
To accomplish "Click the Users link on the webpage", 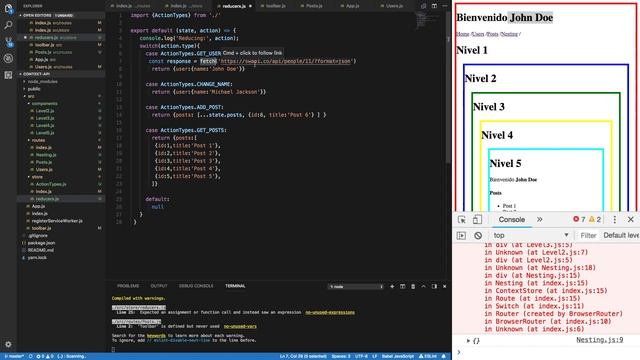I will 478,34.
